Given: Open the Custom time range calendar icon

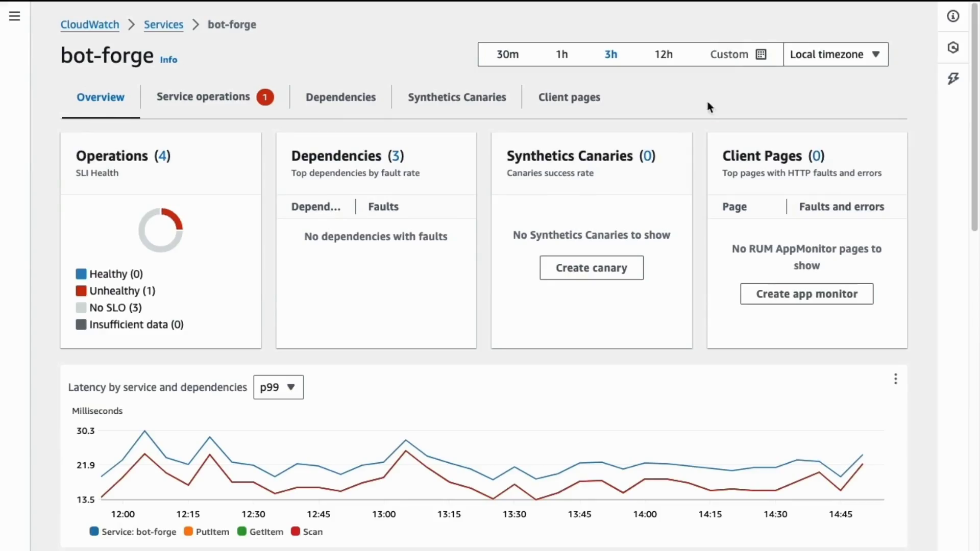Looking at the screenshot, I should pos(761,55).
